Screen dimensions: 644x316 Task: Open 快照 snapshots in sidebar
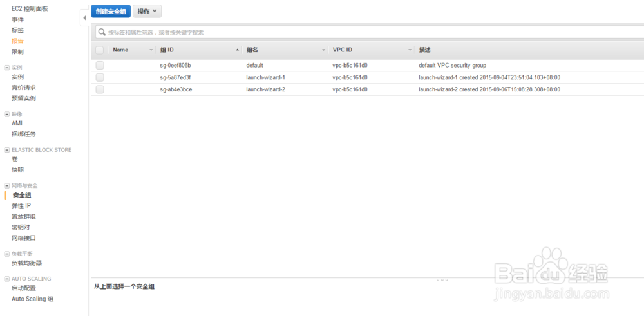(17, 170)
